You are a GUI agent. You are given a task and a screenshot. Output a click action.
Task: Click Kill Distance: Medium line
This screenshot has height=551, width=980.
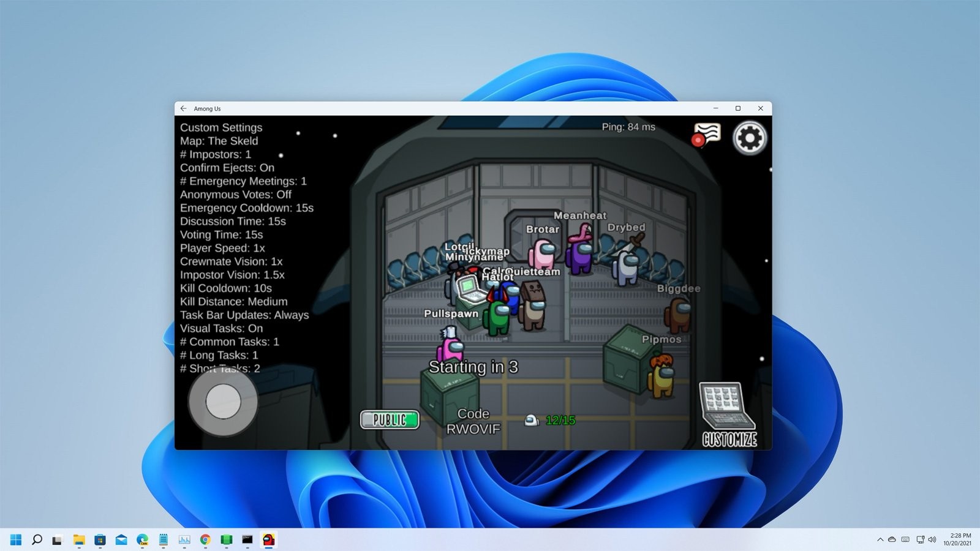(x=233, y=302)
